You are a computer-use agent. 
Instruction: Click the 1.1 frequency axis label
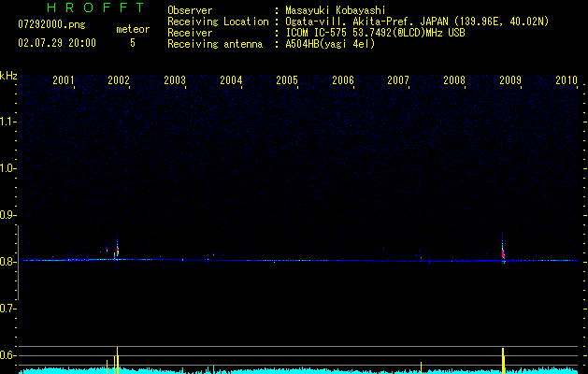7,122
